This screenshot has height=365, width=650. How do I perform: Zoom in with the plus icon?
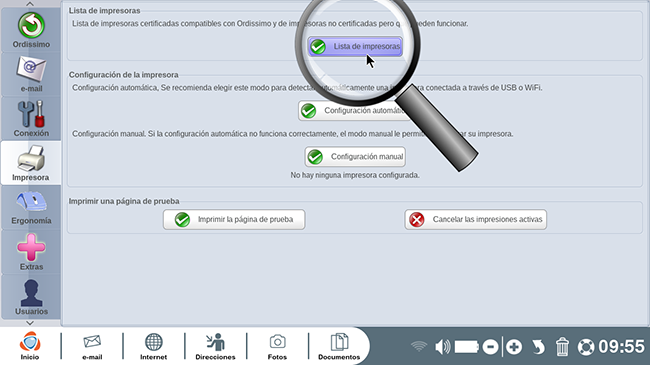tap(514, 347)
